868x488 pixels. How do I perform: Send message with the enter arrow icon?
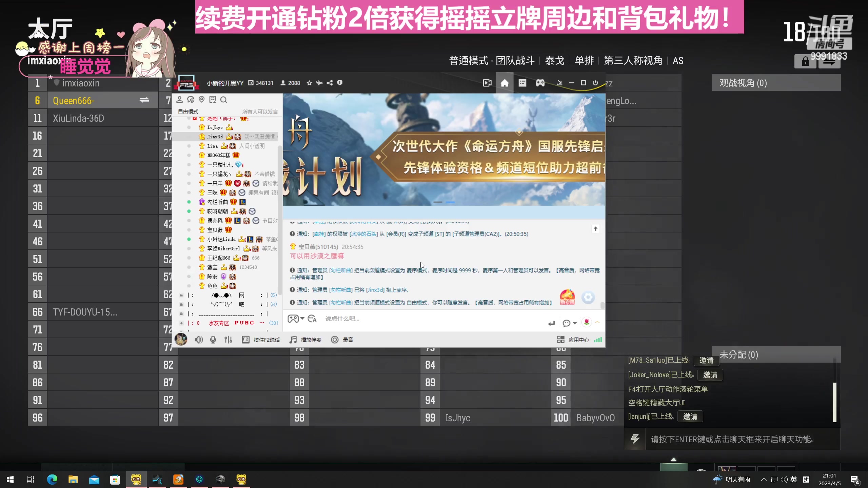552,323
